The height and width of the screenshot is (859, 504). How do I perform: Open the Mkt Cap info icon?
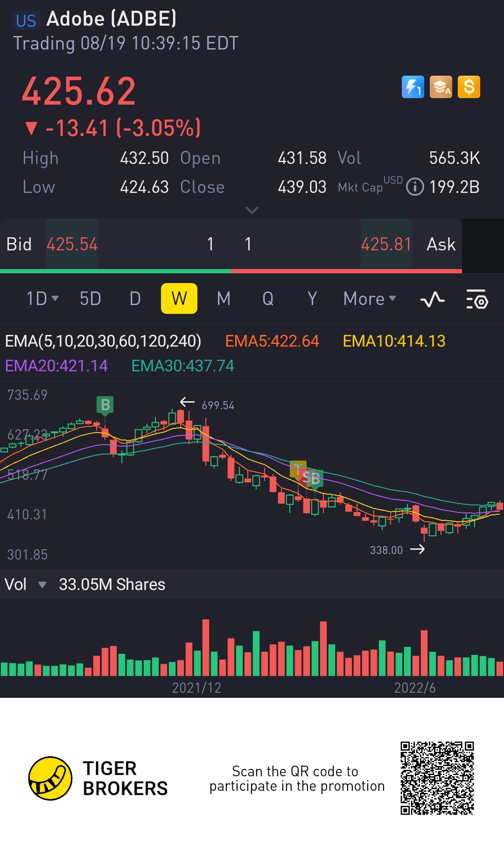415,187
